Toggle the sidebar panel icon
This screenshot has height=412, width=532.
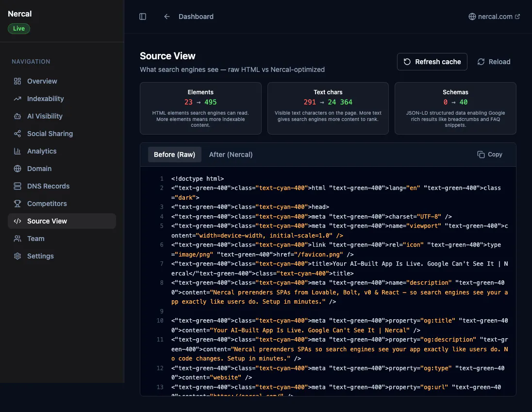click(x=143, y=17)
